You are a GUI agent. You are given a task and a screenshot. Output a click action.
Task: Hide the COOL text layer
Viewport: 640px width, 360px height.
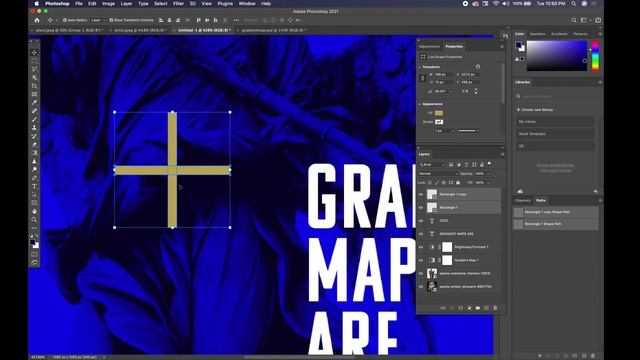pos(421,221)
